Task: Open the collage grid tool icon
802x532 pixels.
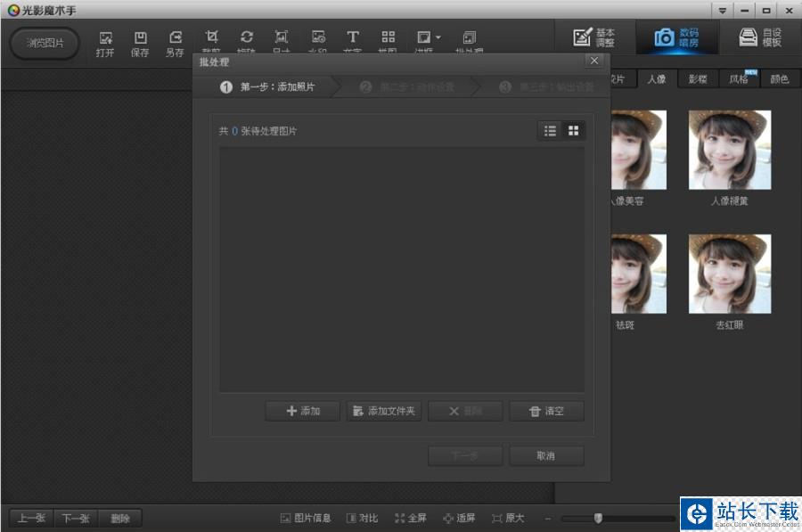Action: 388,38
